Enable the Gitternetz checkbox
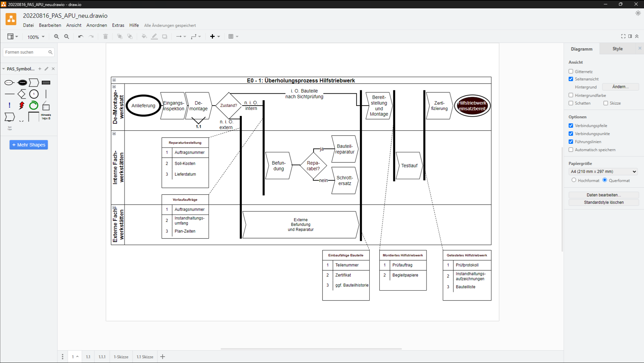The image size is (644, 363). click(571, 71)
